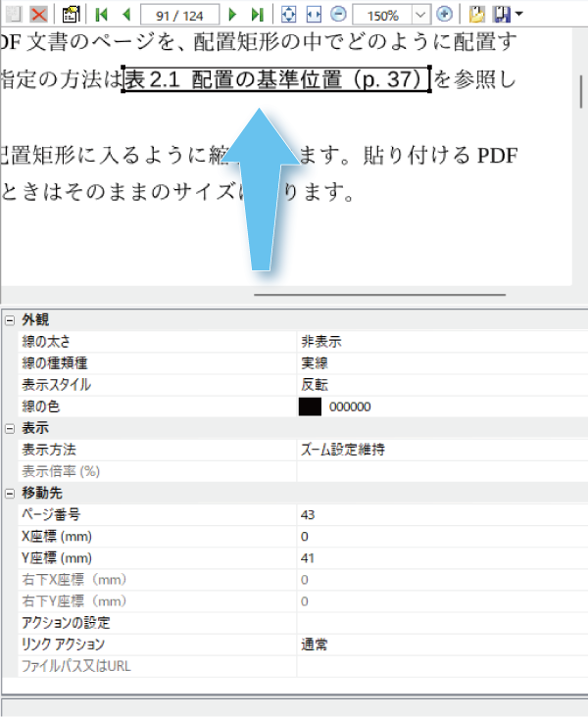Select the リンク アクション value 通常
Image resolution: width=588 pixels, height=717 pixels.
click(x=441, y=645)
